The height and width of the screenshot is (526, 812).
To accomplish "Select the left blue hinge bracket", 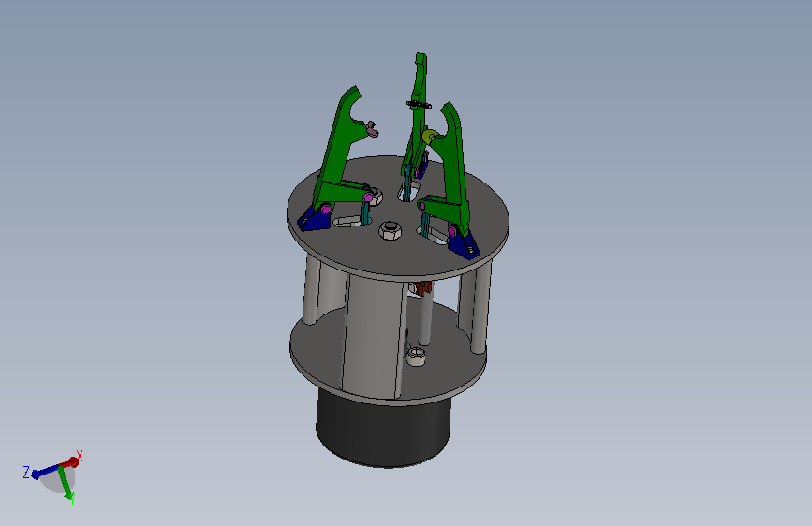I will [315, 219].
